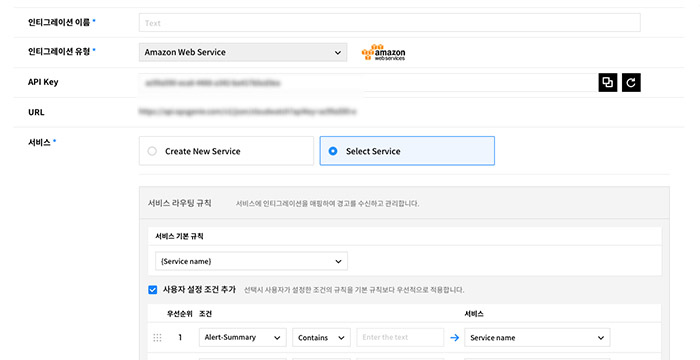Viewport: 700px width, 360px height.
Task: Regenerate the API Key with refresh icon
Action: tap(631, 83)
